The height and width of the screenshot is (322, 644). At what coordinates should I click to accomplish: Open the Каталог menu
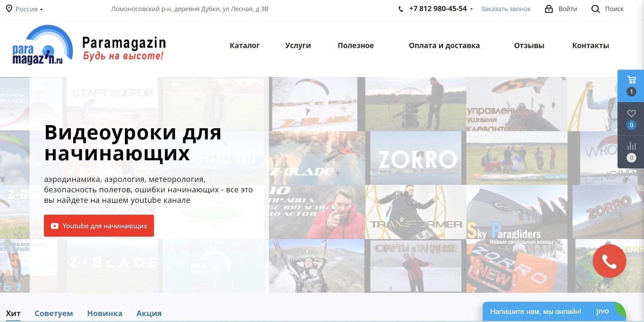click(x=245, y=46)
